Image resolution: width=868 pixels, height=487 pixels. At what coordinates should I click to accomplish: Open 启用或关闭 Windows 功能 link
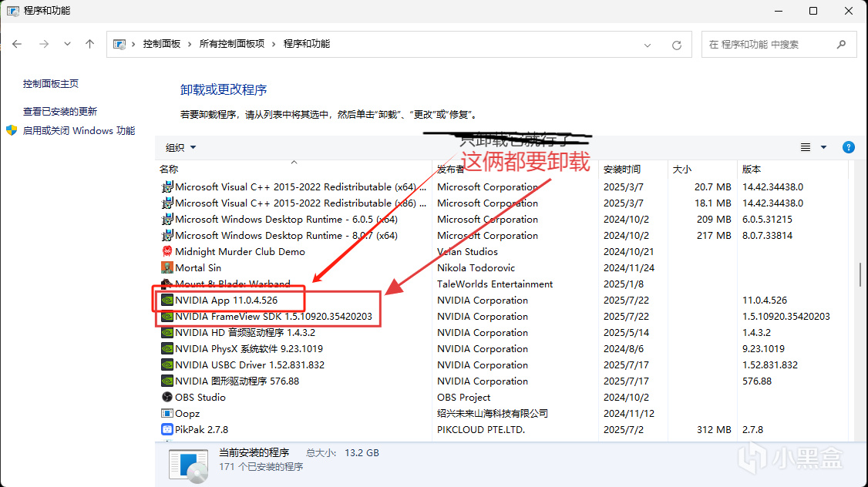79,130
